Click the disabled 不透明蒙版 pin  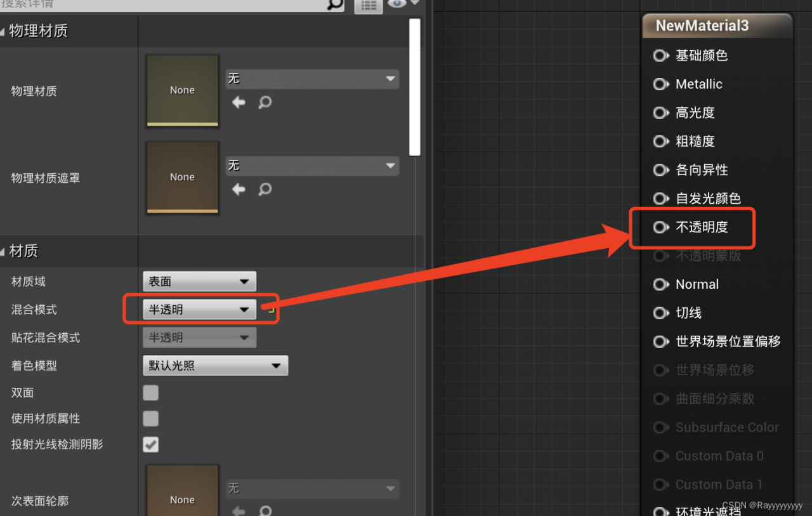tap(661, 256)
